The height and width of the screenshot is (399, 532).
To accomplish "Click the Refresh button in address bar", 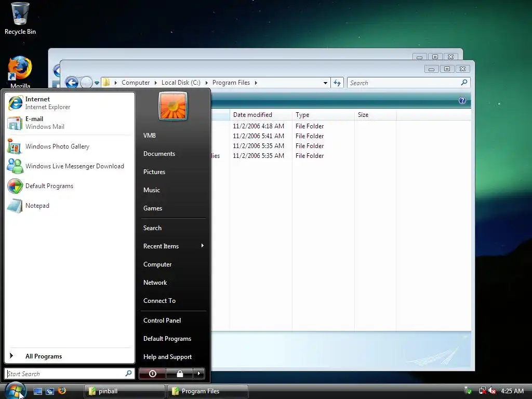I will pyautogui.click(x=337, y=83).
